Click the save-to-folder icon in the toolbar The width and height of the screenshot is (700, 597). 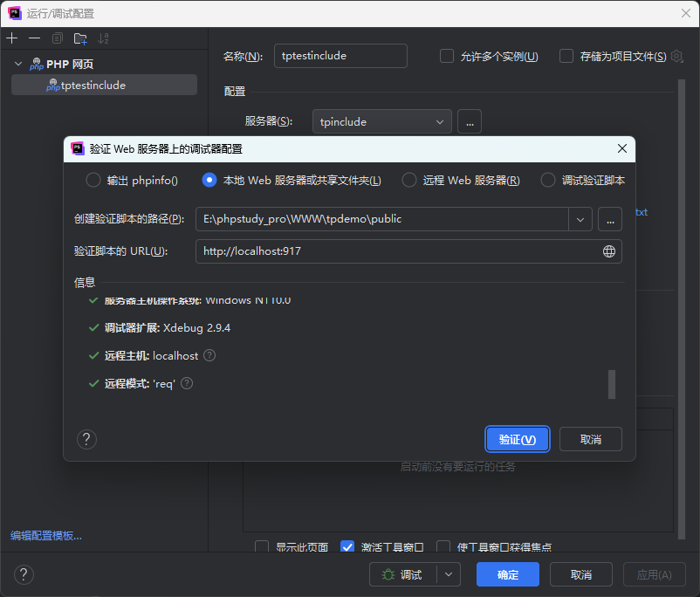tap(80, 38)
